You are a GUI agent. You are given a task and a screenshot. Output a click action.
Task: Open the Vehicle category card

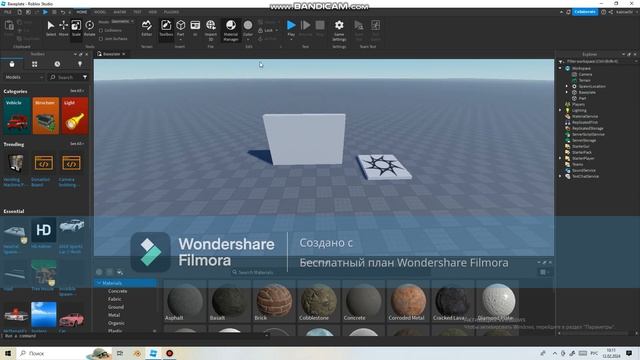(17, 116)
